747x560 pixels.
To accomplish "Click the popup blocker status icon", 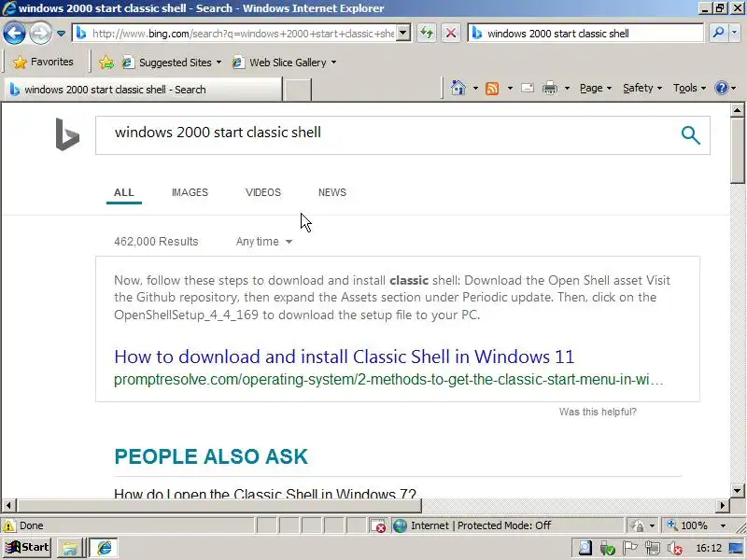I will [x=378, y=525].
